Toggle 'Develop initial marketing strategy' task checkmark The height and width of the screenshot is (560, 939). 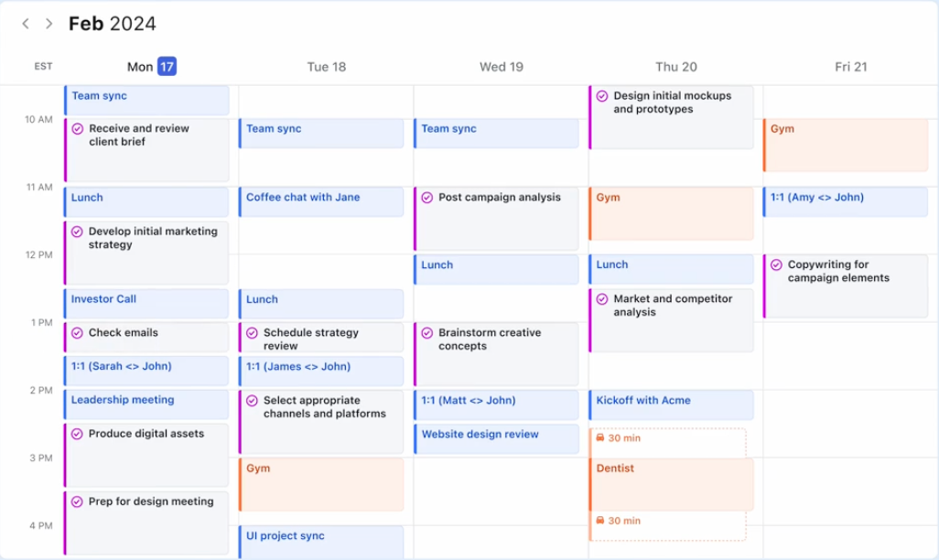pyautogui.click(x=78, y=232)
